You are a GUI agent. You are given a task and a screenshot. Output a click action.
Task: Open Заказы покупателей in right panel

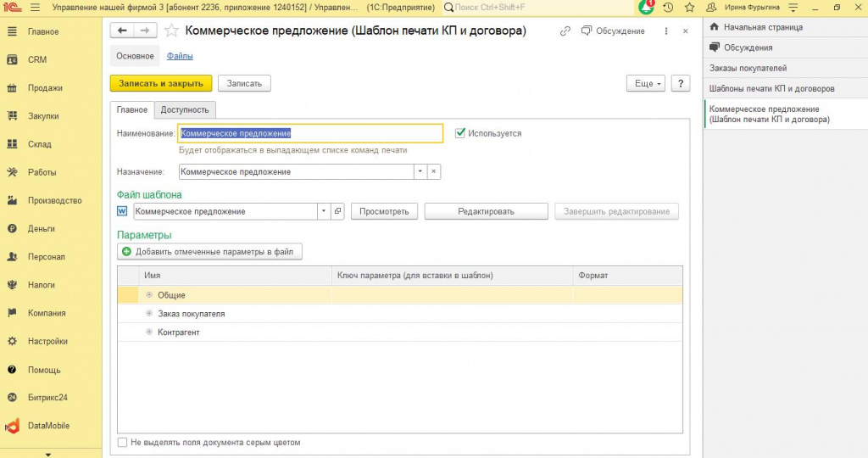pyautogui.click(x=786, y=68)
